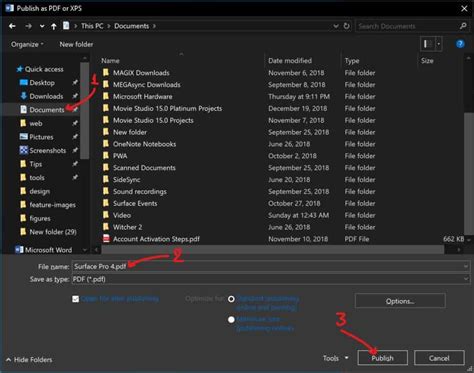The width and height of the screenshot is (474, 373).
Task: Click the search magnifier icon
Action: [x=463, y=26]
